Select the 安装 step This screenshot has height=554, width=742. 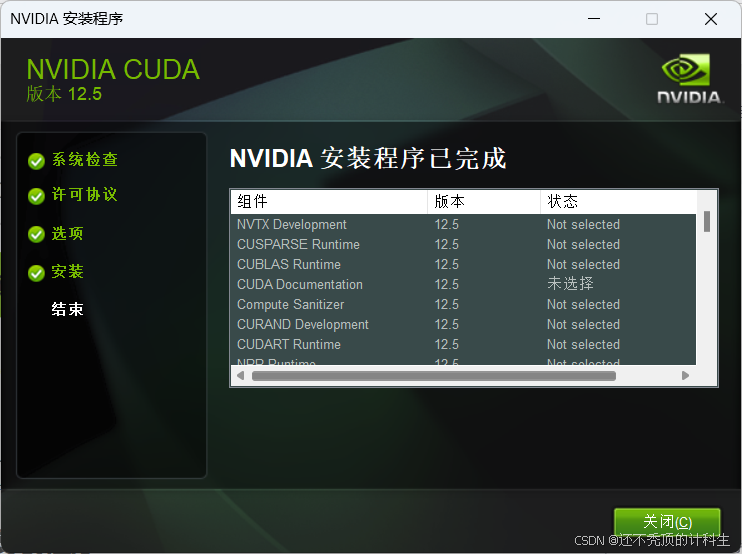68,271
